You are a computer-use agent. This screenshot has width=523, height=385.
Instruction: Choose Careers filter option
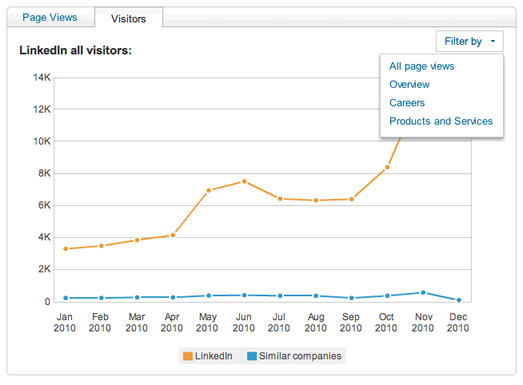[x=407, y=103]
